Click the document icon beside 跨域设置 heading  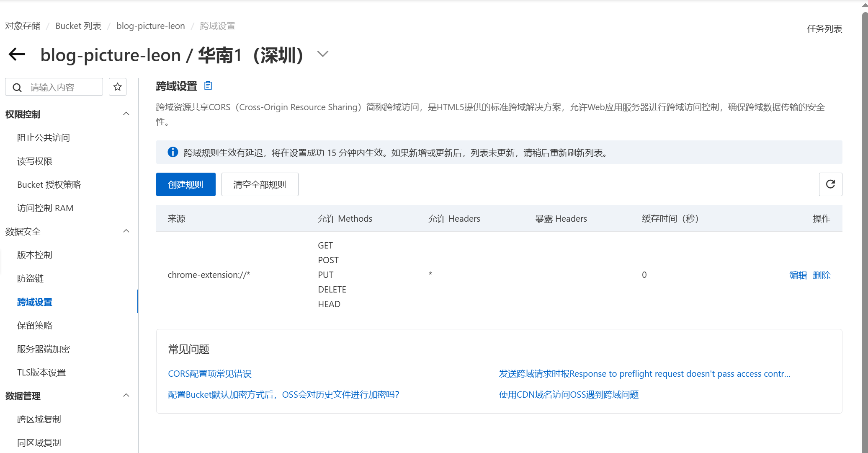point(208,86)
